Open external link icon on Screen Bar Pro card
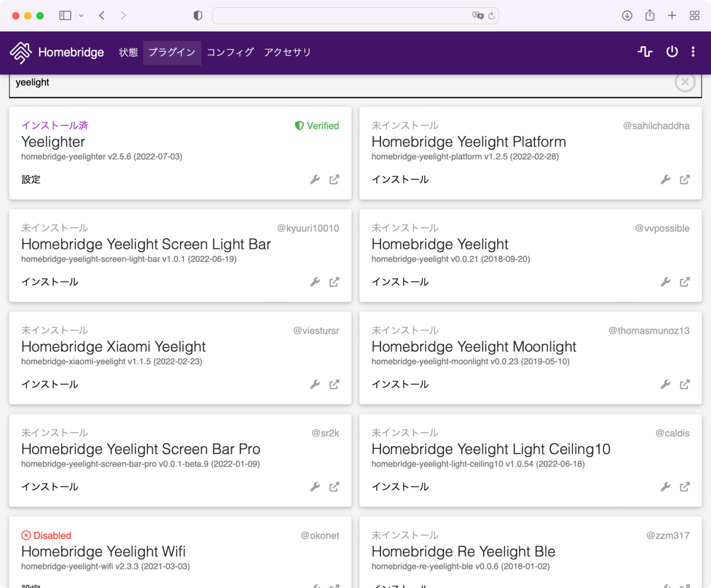Screen dimensions: 711x588 click(334, 487)
